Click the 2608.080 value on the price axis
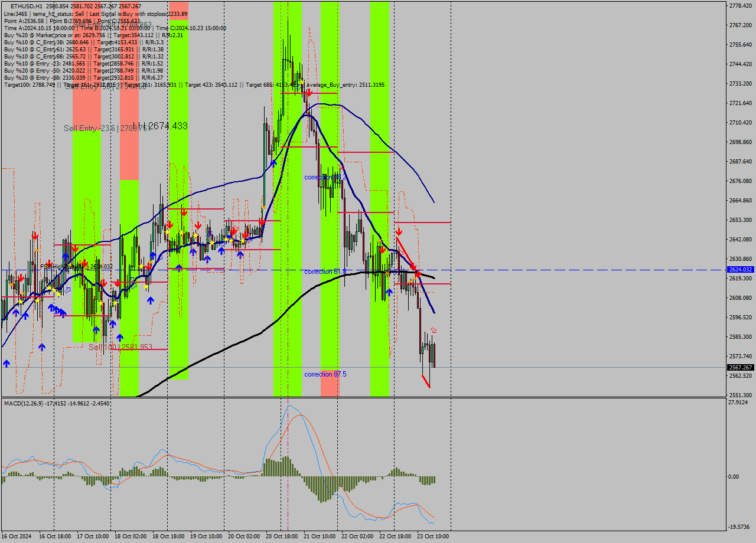756x543 pixels. (741, 297)
